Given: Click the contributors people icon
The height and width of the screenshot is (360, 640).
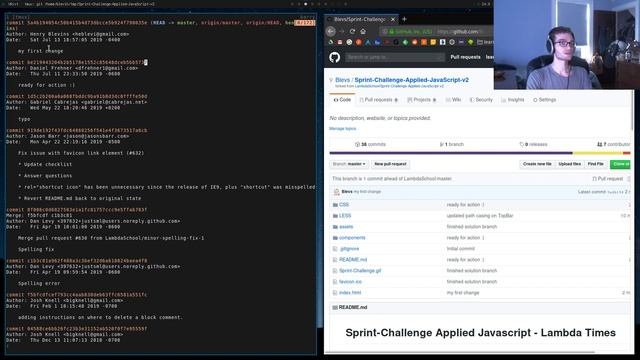Looking at the screenshot, I should [600, 144].
